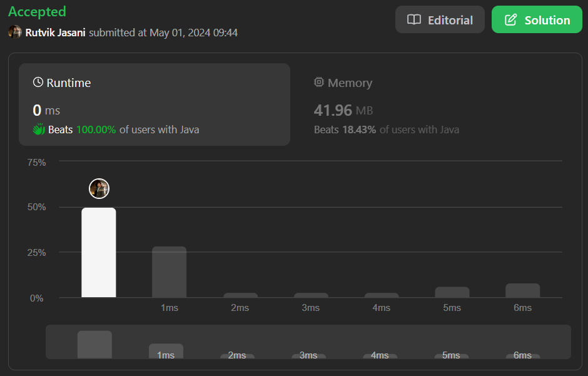Select the 5ms bar in chart
Screen dimensions: 588x376
point(452,292)
